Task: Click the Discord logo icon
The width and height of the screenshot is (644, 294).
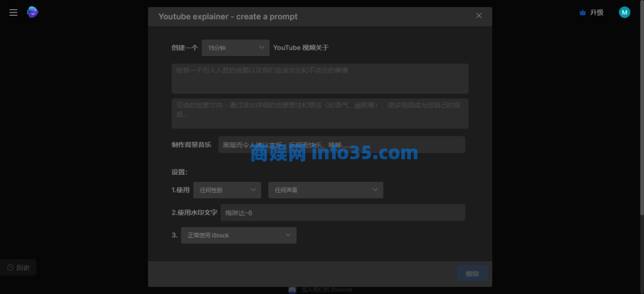Action: [x=292, y=290]
